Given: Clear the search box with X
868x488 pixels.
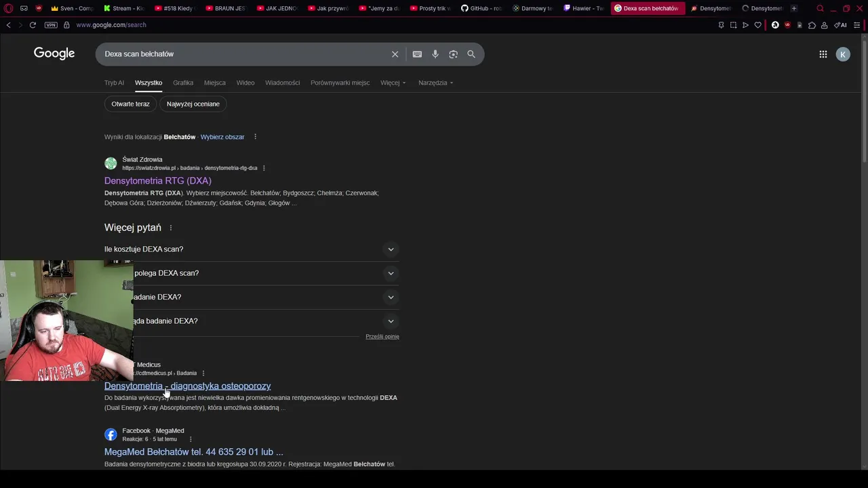Looking at the screenshot, I should click(395, 54).
